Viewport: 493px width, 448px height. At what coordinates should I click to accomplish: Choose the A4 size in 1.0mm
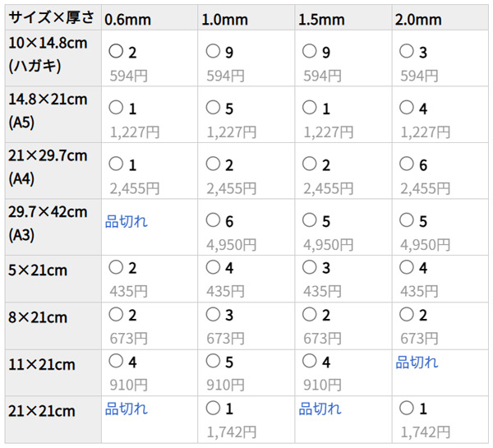213,164
